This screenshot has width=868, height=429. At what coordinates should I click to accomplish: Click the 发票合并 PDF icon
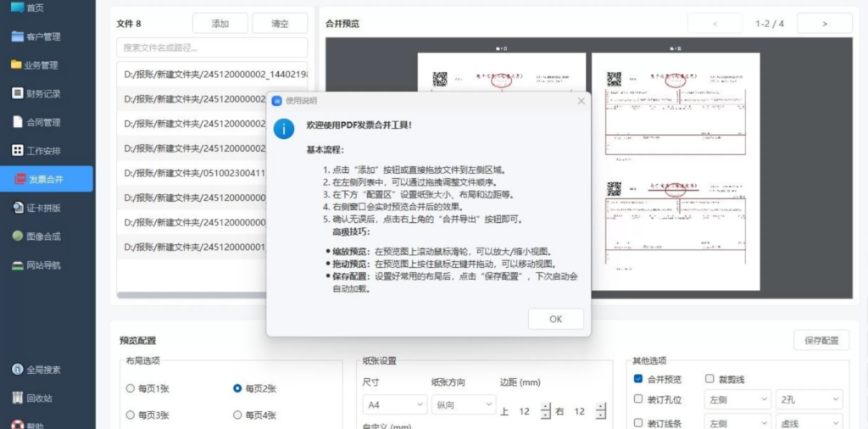pos(20,179)
